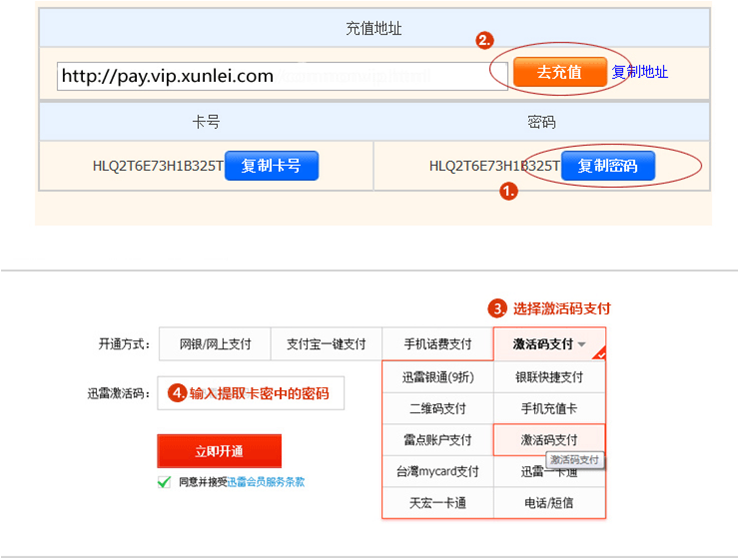
Task: Choose 手机充值卡 from payment menu
Action: click(549, 409)
